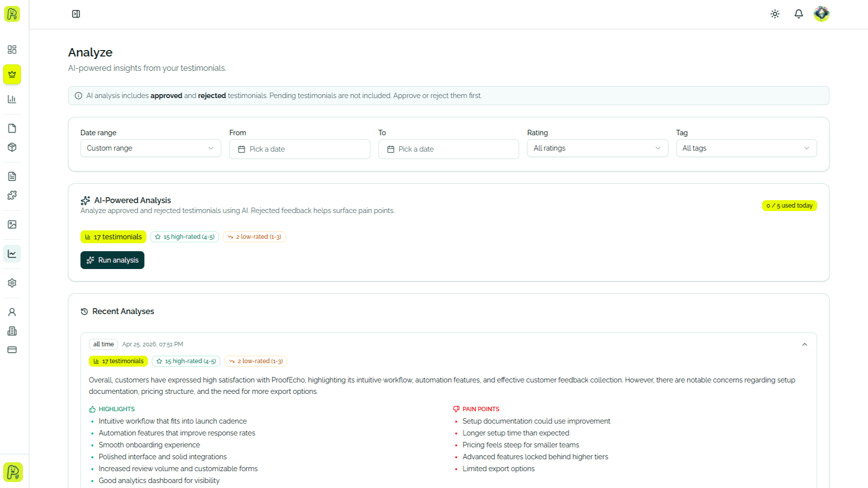The width and height of the screenshot is (868, 488).
Task: Click 'Increased review volume and customizable forms'
Action: click(178, 469)
